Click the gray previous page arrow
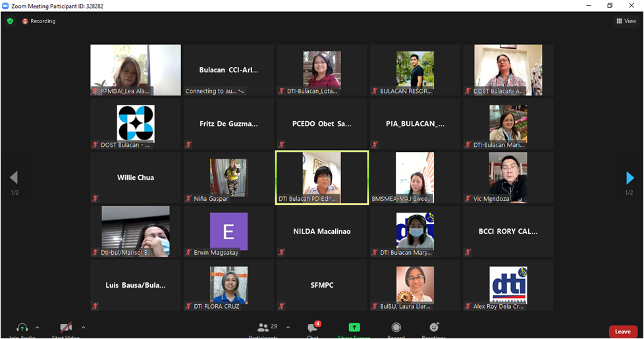 (14, 178)
